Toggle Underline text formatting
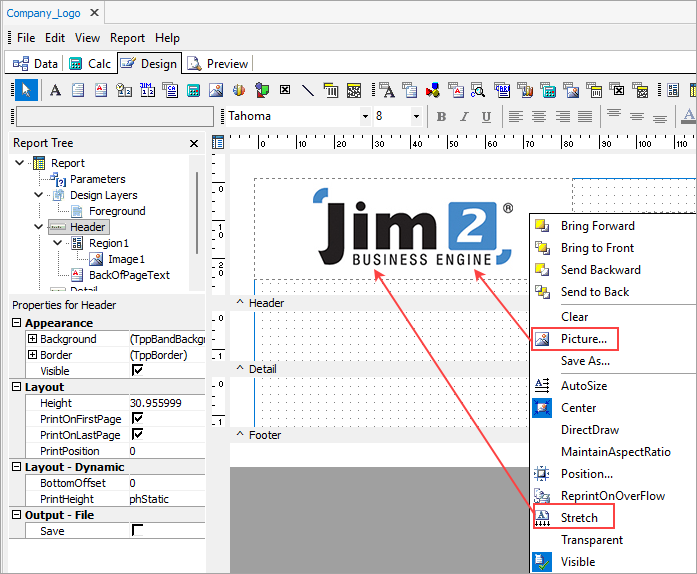The image size is (697, 574). coord(487,116)
